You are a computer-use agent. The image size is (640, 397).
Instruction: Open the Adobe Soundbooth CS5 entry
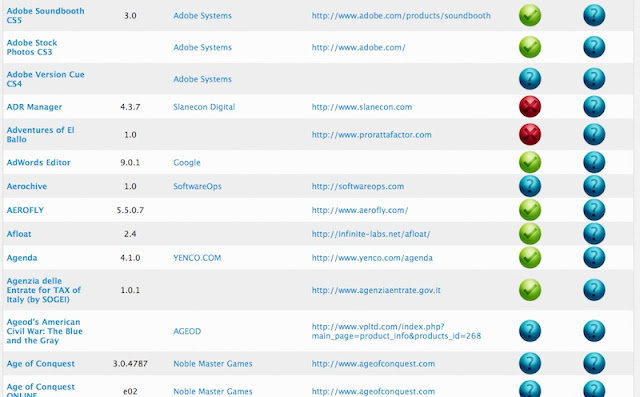click(x=45, y=16)
